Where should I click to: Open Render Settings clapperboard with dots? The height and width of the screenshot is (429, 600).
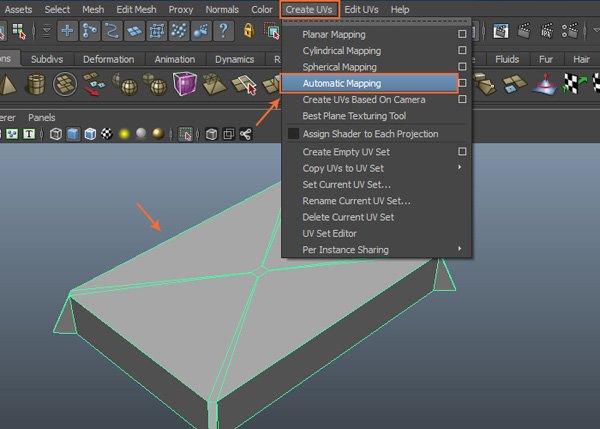(x=570, y=31)
